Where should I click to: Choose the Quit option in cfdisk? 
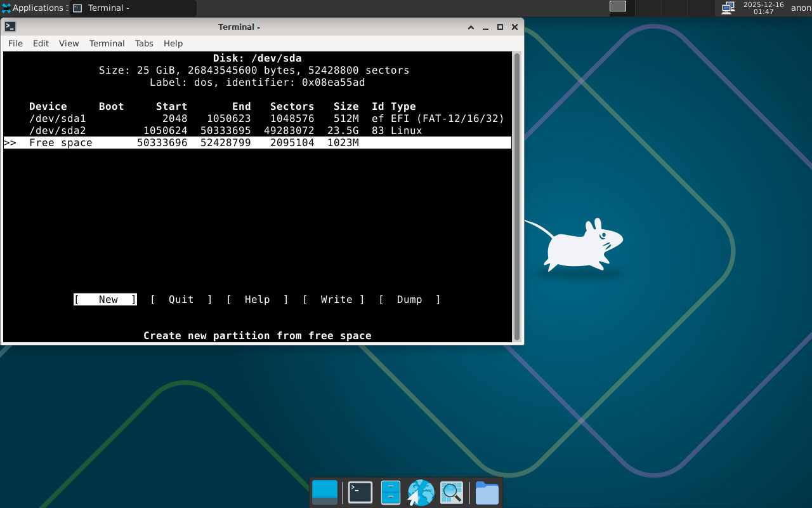[x=181, y=300]
